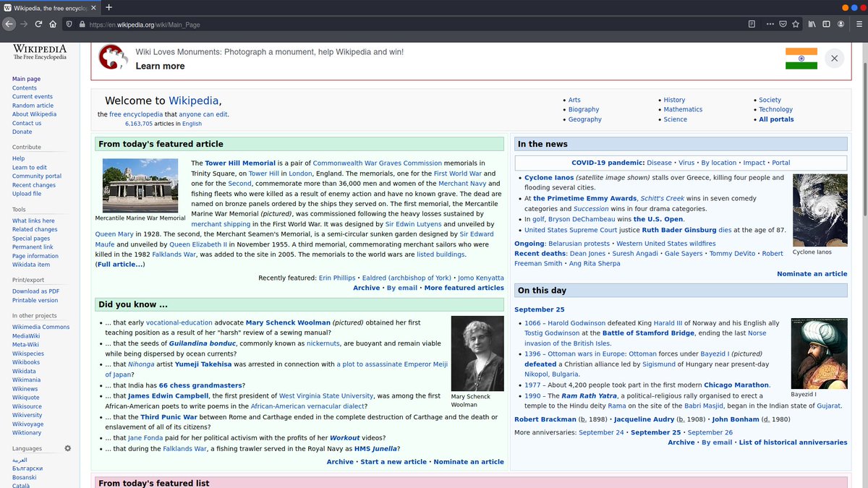Open Chicago Marathon link
The height and width of the screenshot is (488, 868).
pos(736,385)
